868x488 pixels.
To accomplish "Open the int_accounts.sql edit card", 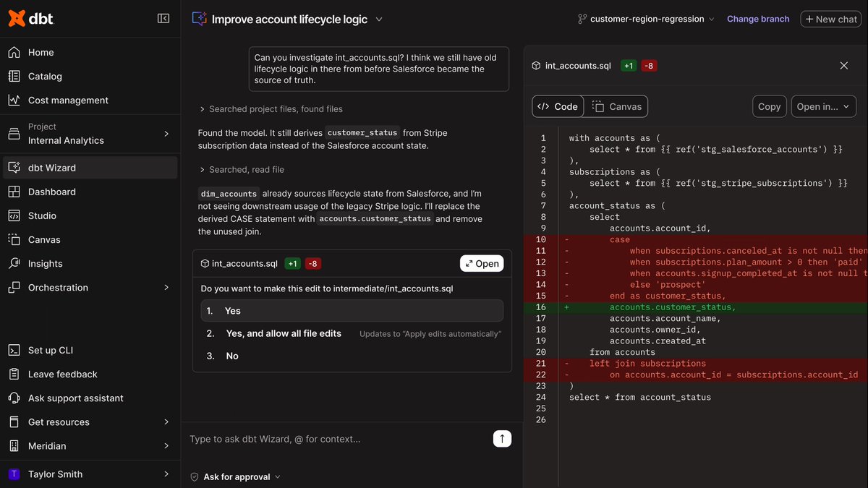I will [x=482, y=263].
